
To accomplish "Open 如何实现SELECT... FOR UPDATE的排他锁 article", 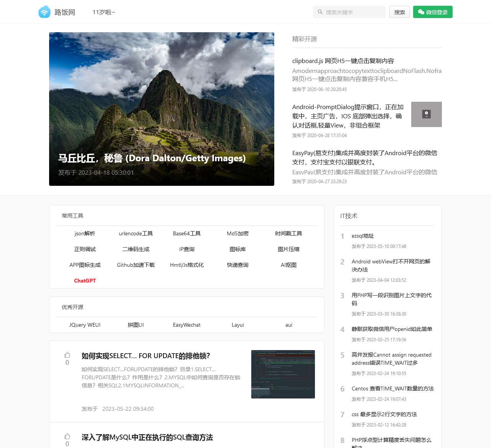I will coord(146,356).
